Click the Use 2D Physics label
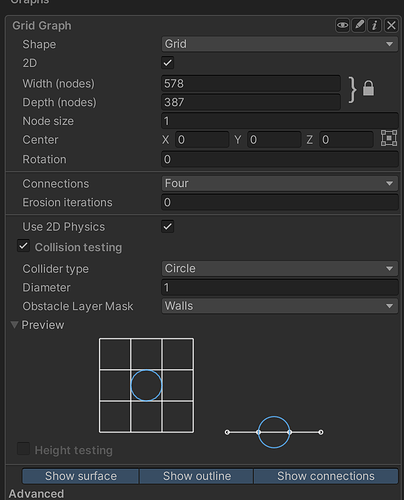This screenshot has height=500, width=404. click(64, 227)
